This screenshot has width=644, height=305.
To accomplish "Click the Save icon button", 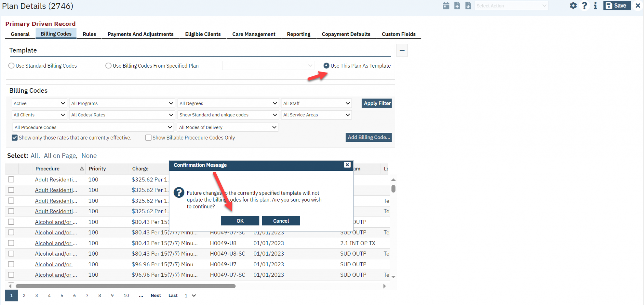I will [616, 5].
